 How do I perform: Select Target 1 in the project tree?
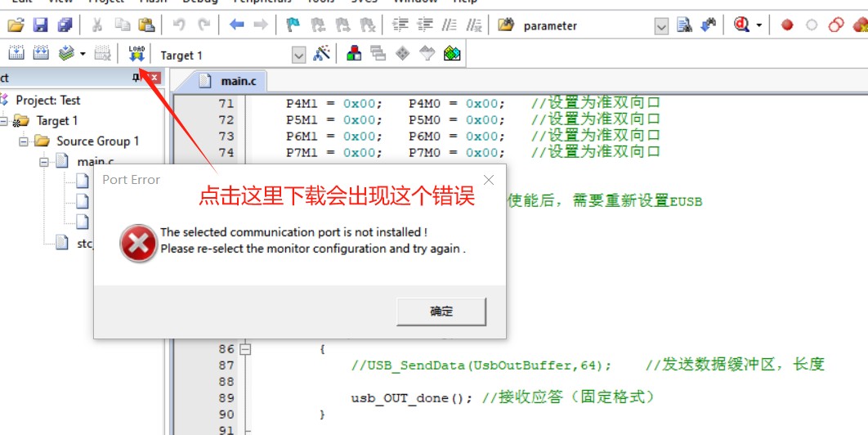[57, 121]
